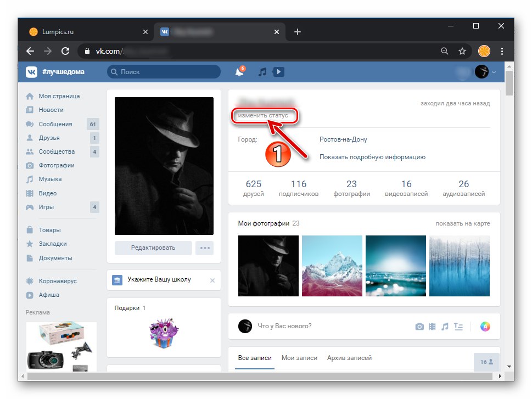Open the 26 аудиозаписей counter

(x=464, y=188)
